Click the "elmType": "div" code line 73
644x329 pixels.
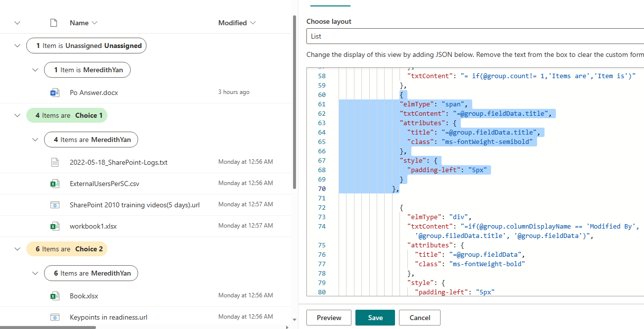(x=440, y=217)
